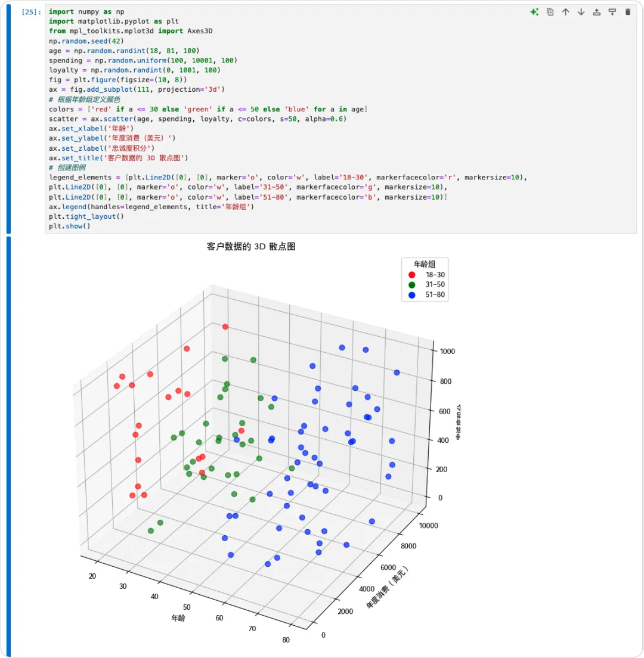Click the x-axis tick label '80'
This screenshot has width=644, height=658.
coord(286,640)
